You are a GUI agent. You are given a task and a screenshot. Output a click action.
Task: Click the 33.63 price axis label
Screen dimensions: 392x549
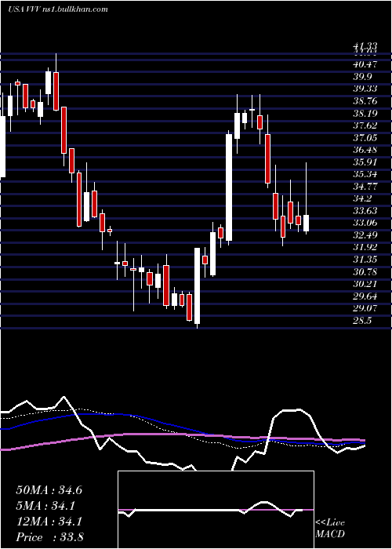(x=365, y=211)
